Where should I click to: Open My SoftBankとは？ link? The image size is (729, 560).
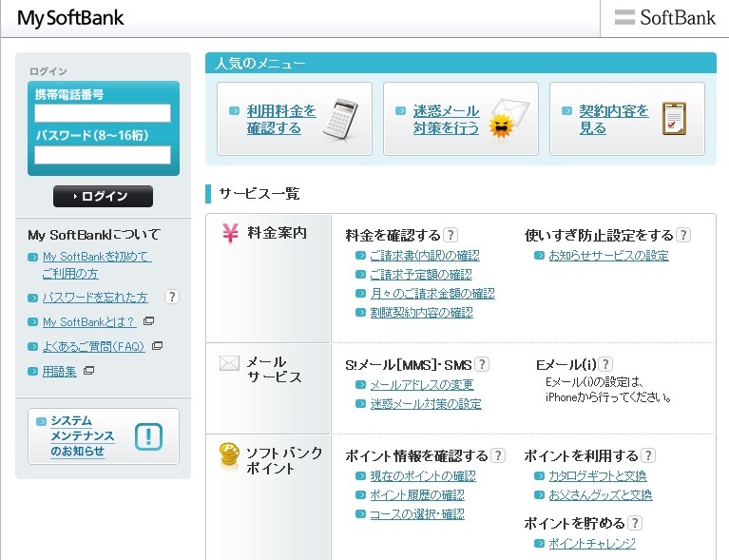[x=88, y=321]
